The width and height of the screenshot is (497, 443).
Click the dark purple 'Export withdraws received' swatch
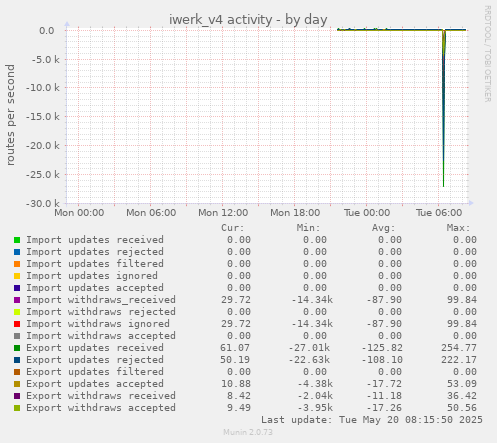[x=17, y=396]
